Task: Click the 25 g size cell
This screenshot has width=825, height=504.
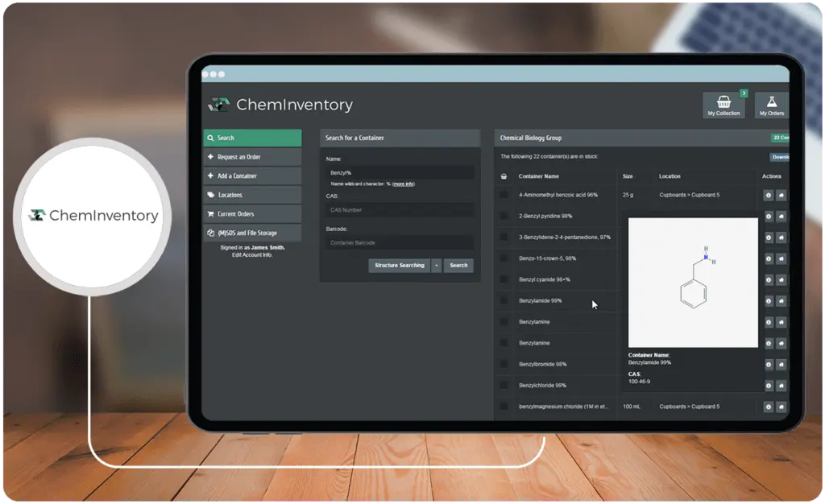Action: (x=628, y=195)
